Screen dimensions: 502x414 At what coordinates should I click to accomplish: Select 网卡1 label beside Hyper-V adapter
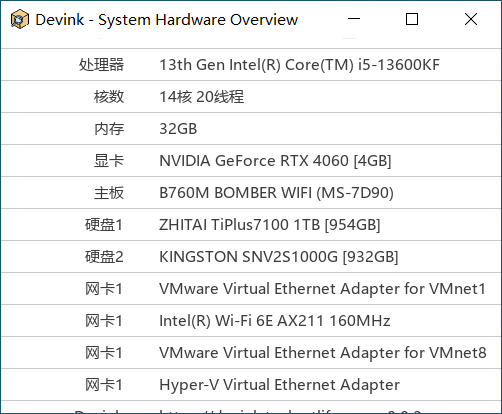point(104,385)
